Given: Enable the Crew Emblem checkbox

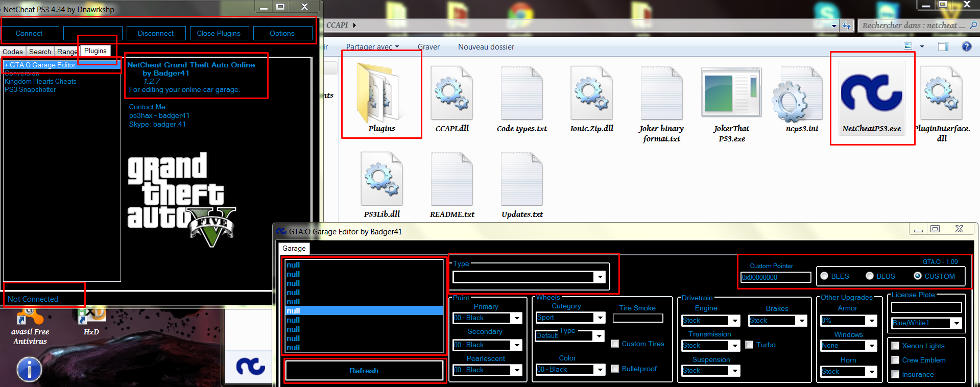Looking at the screenshot, I should click(x=895, y=360).
